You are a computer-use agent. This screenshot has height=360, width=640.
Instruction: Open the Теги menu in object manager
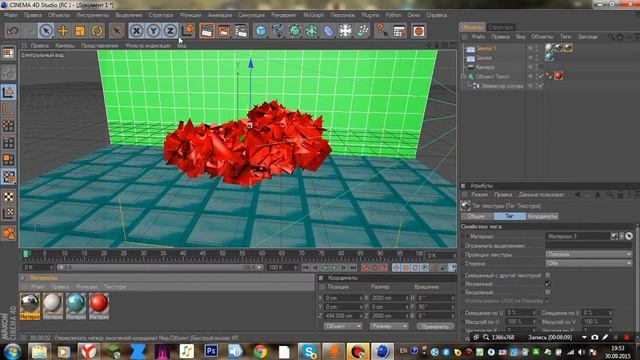click(565, 37)
